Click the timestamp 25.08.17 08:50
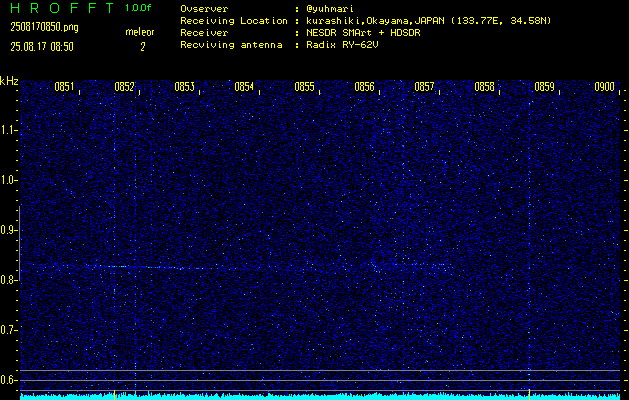 pos(42,47)
